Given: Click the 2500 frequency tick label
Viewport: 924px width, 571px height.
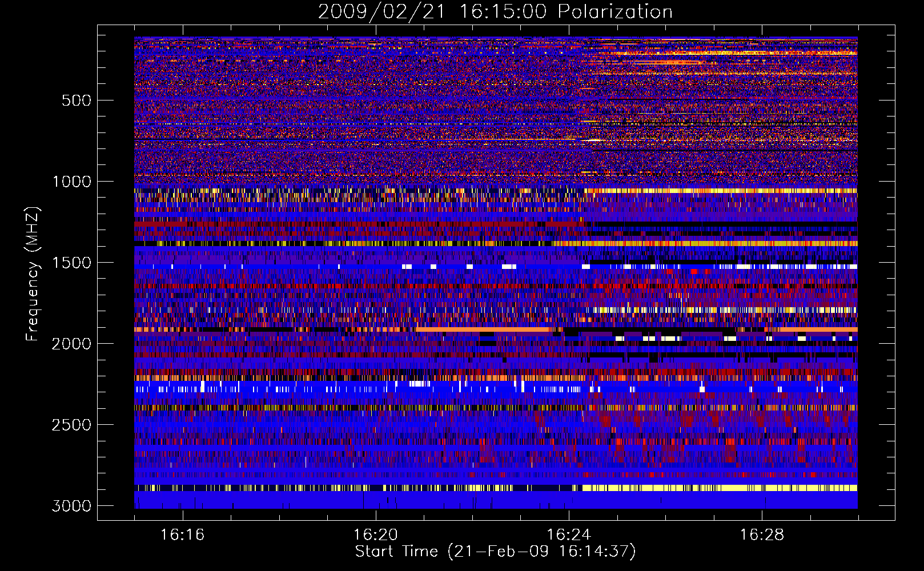Looking at the screenshot, I should 71,425.
